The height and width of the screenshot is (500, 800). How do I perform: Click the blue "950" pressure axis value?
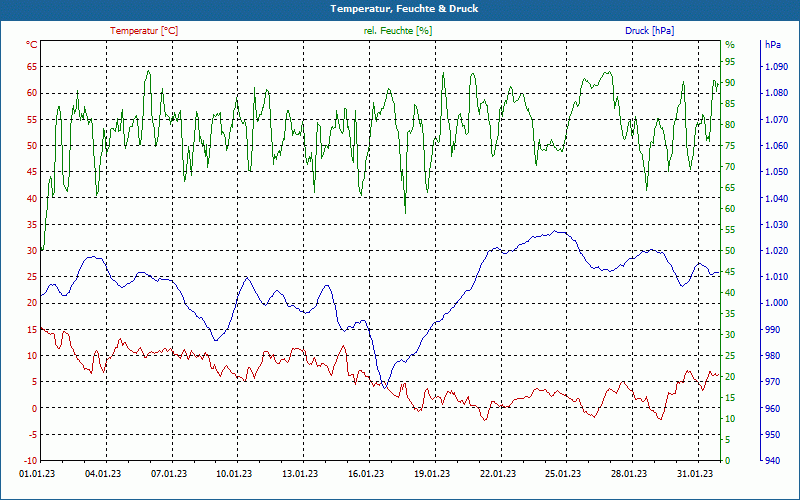(x=773, y=435)
